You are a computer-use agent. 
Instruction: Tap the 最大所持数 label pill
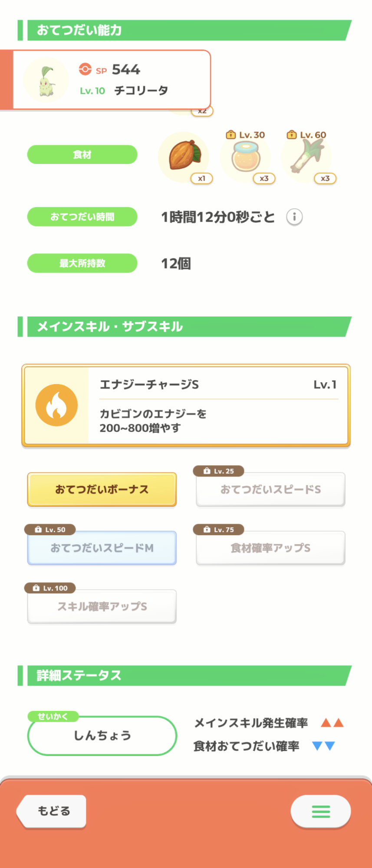(x=82, y=263)
